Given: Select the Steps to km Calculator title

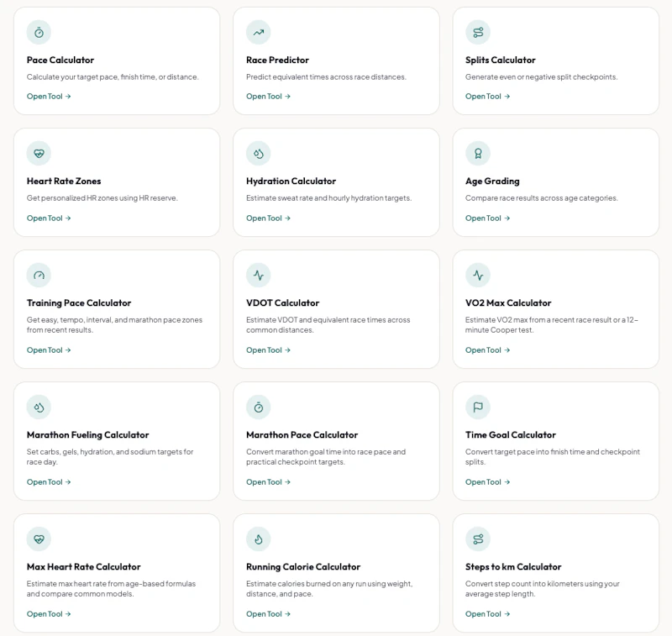Looking at the screenshot, I should tap(513, 567).
